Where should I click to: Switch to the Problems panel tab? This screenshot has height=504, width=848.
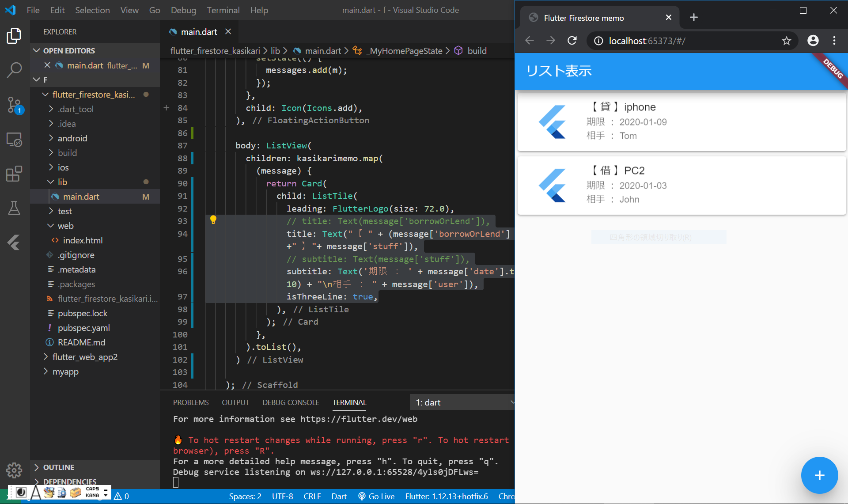[x=191, y=402]
